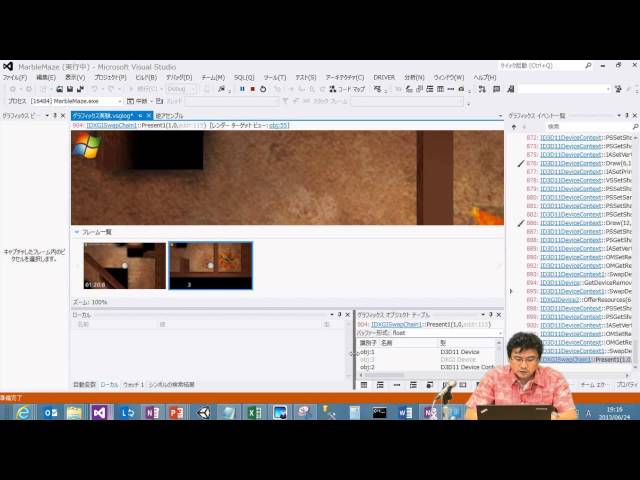Select the obj:1 D3D11 Device row
The image size is (640, 480).
pos(426,352)
